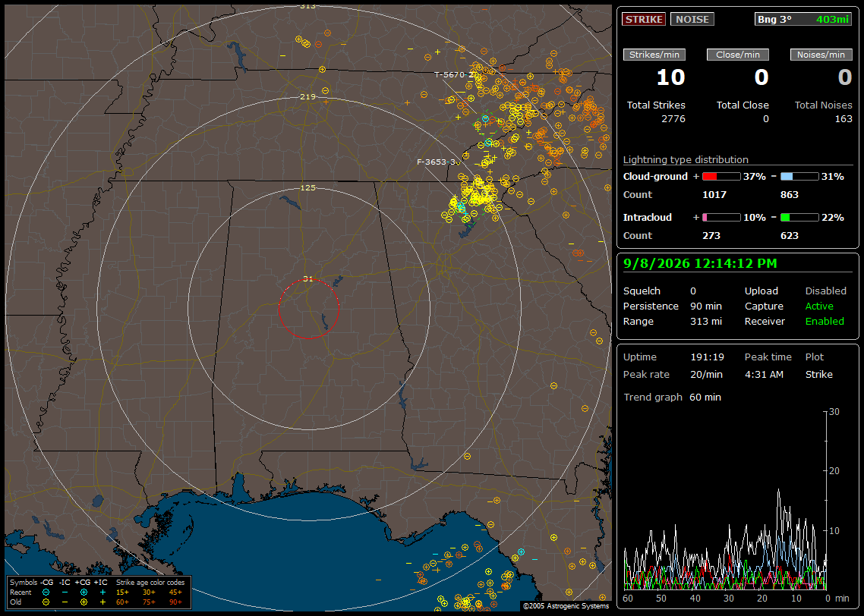Select the Bng 3° 403mi bearing box
This screenshot has width=864, height=616.
click(x=803, y=19)
